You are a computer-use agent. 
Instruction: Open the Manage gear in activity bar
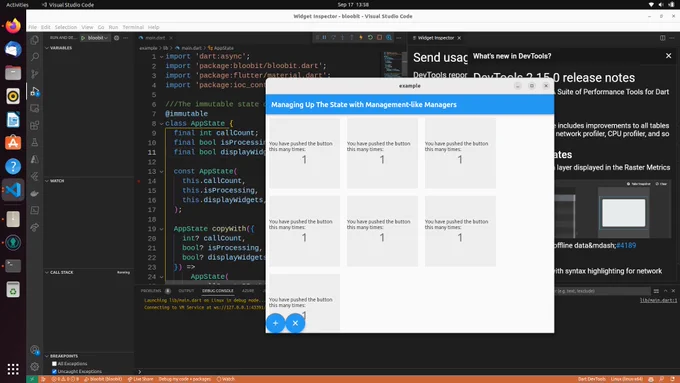tap(35, 367)
